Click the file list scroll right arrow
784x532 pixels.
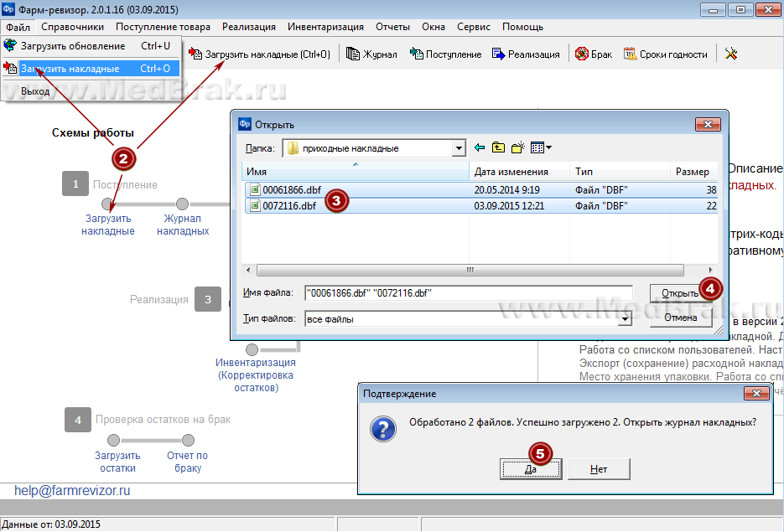[x=710, y=271]
